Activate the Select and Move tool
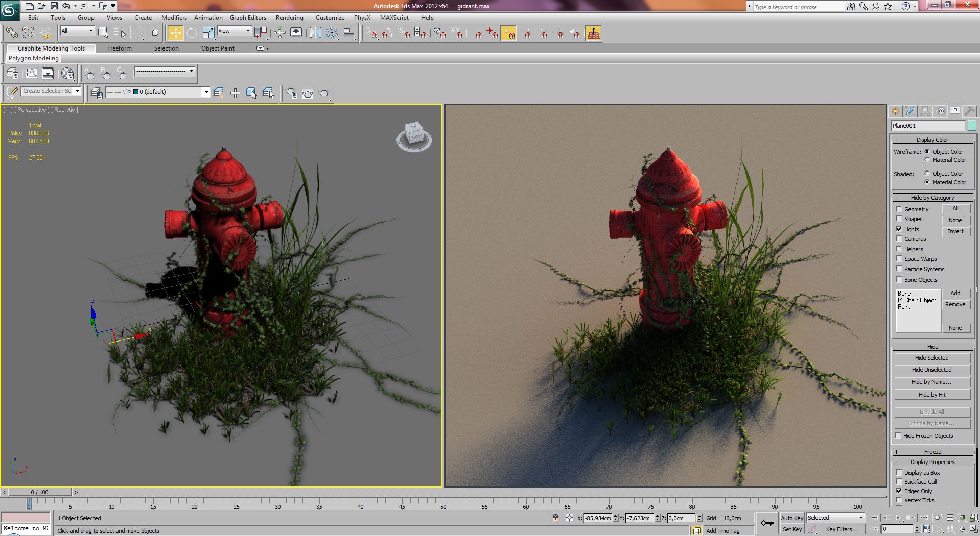 pos(175,33)
